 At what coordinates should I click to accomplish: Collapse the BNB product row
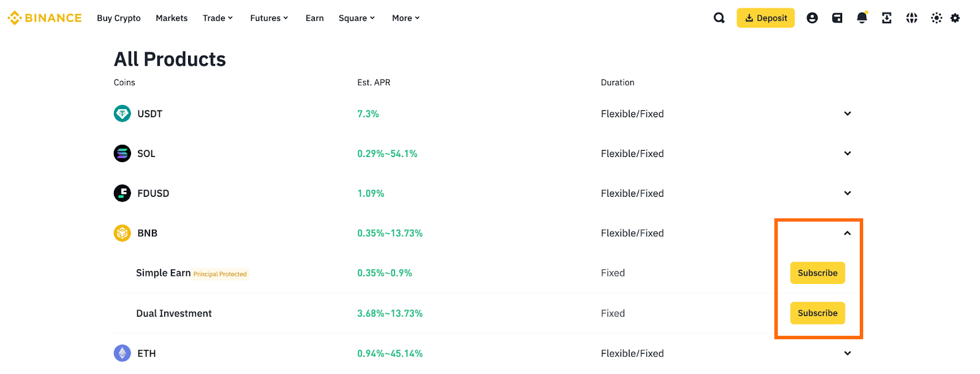[847, 233]
